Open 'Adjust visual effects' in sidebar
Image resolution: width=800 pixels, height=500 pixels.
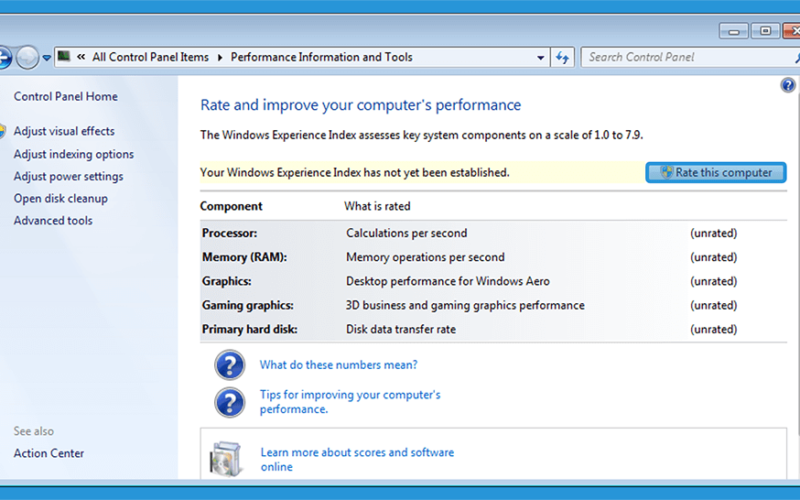point(64,131)
